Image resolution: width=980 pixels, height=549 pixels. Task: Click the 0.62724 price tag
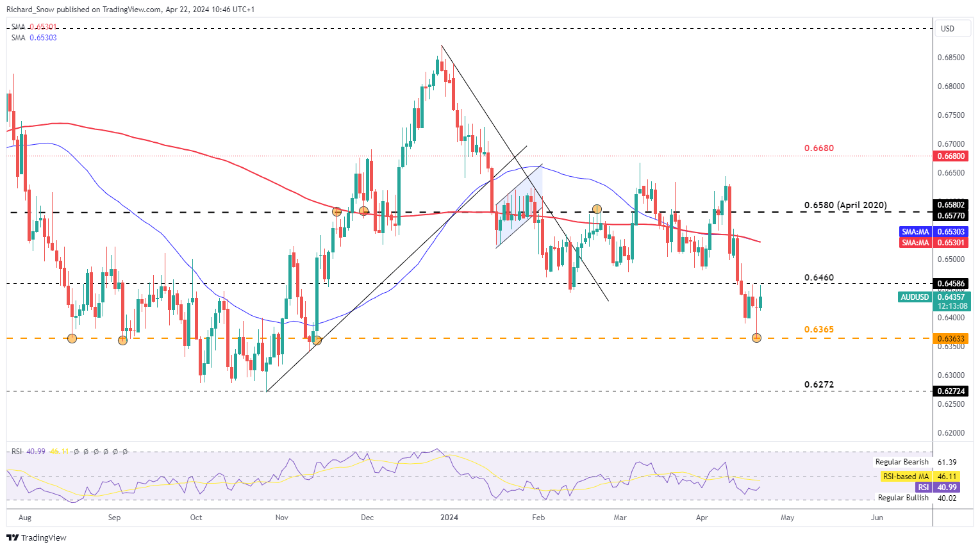(x=951, y=391)
